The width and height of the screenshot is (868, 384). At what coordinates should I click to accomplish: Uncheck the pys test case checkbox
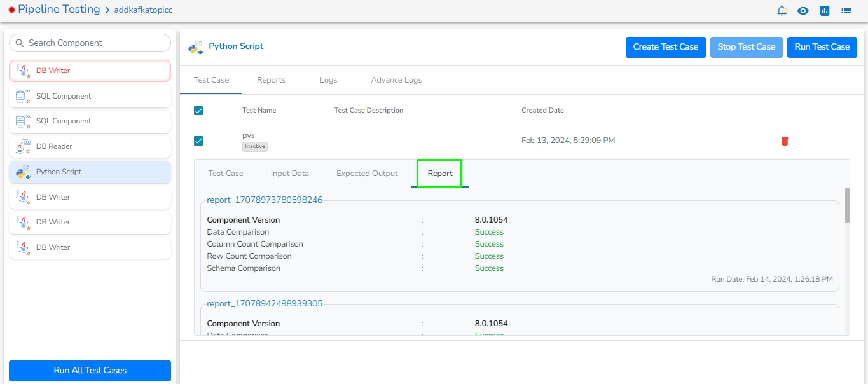click(x=198, y=141)
